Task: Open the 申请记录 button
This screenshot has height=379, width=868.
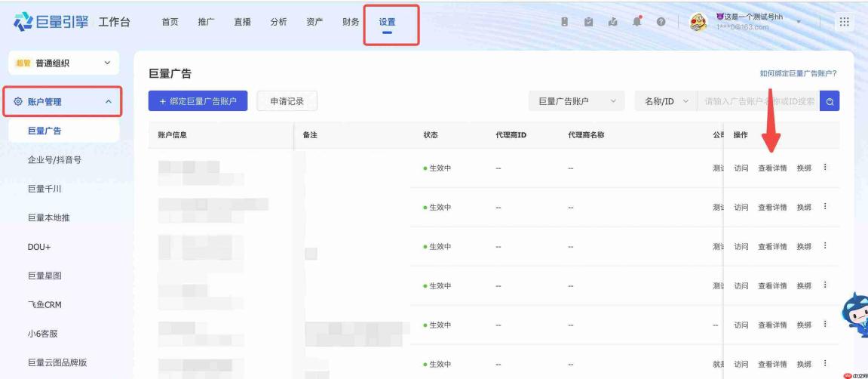Action: [287, 101]
